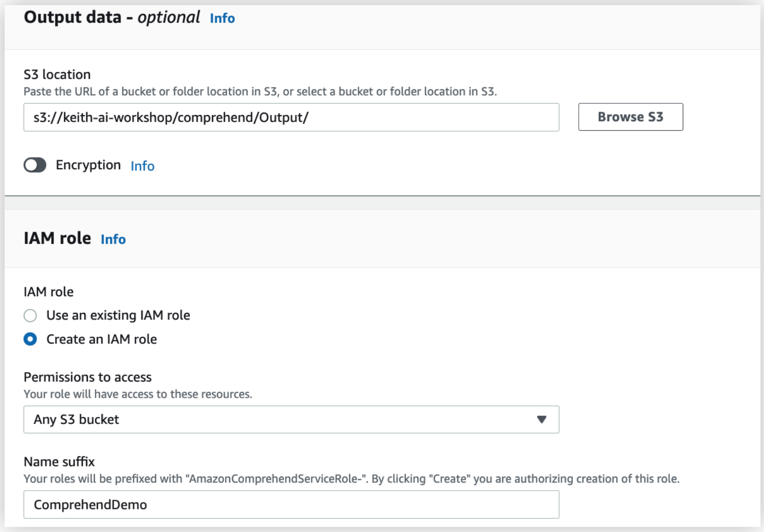Click the bold IAM role section heading

[58, 238]
